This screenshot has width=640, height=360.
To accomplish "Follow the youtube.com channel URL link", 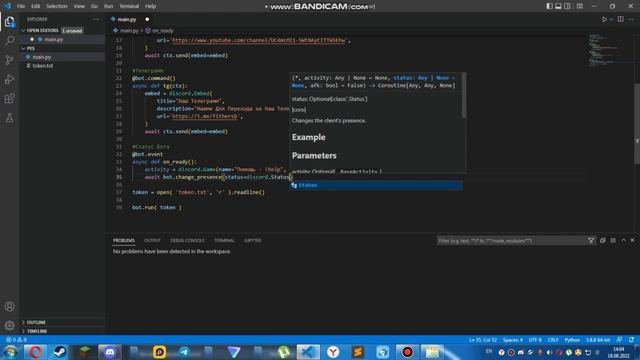I will (258, 40).
